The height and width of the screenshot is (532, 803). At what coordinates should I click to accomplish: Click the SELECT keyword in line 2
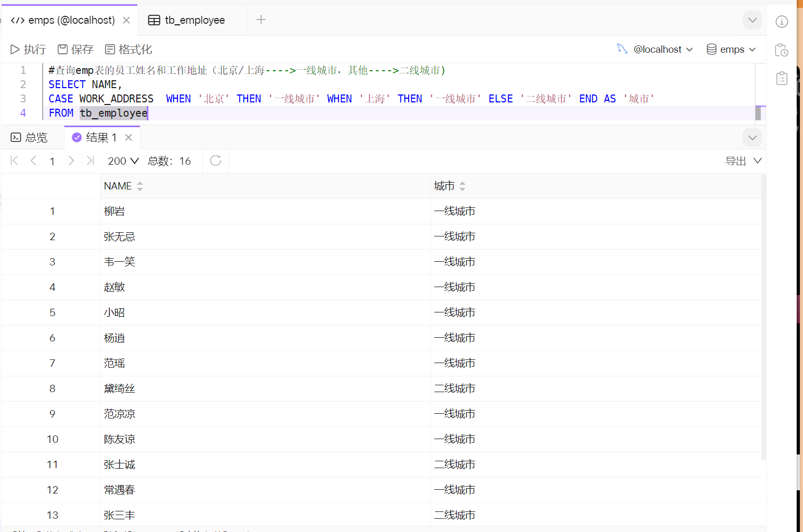point(67,84)
